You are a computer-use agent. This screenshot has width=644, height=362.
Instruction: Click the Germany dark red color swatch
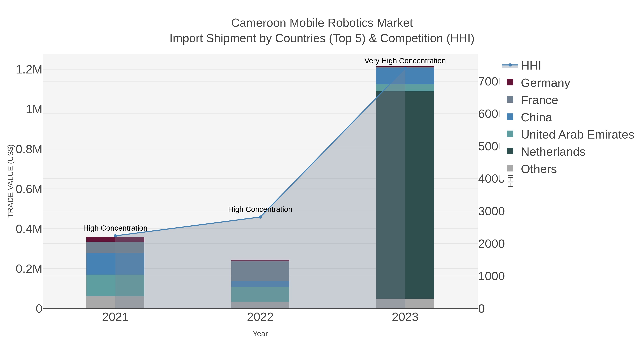510,82
